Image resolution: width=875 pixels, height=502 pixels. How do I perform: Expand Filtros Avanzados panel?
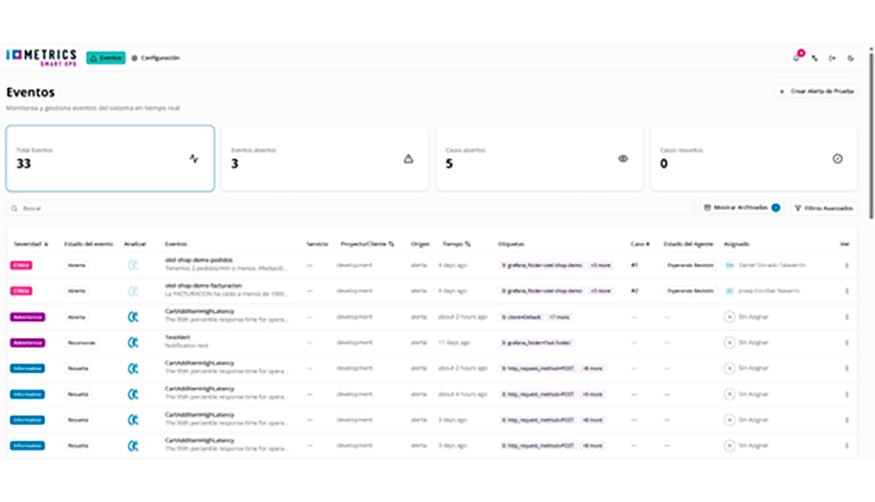tap(824, 208)
